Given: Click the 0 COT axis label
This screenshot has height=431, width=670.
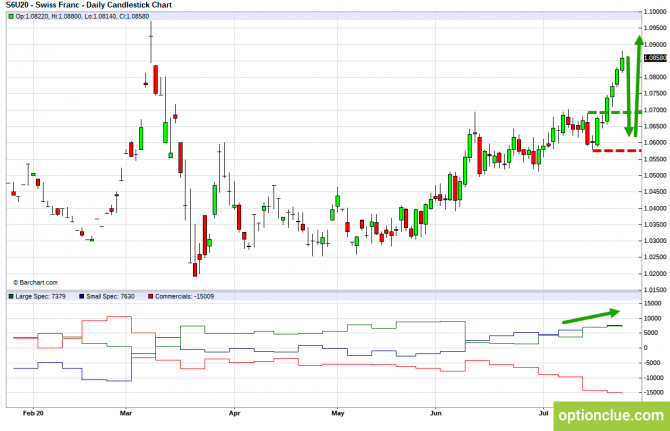Looking at the screenshot, I should tap(646, 348).
